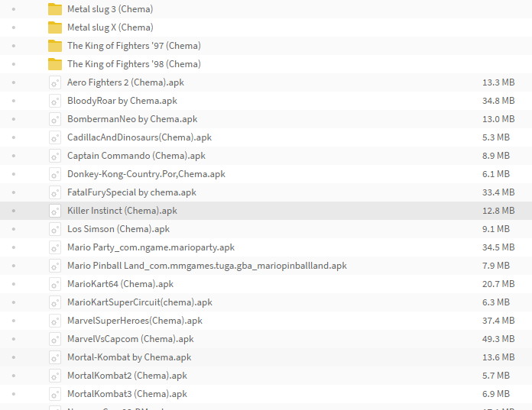This screenshot has height=410, width=532.
Task: Select Donkey-Kong-Country.Por,Chema.apk filename
Action: (x=146, y=174)
